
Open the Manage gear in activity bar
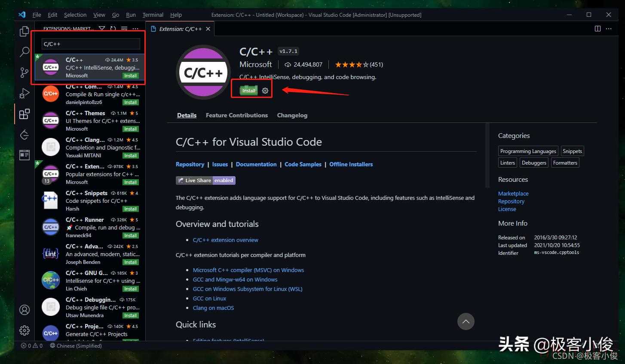coord(25,330)
